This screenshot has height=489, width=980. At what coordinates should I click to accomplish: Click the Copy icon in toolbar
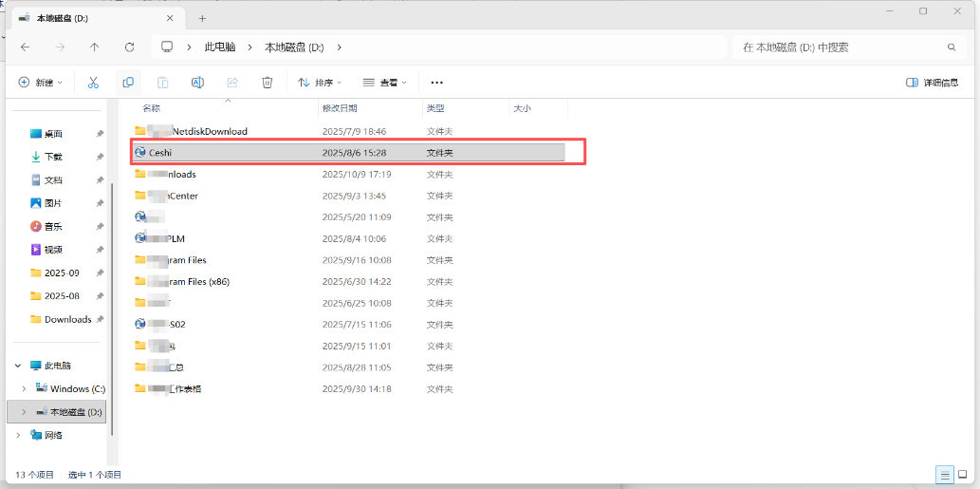tap(128, 83)
